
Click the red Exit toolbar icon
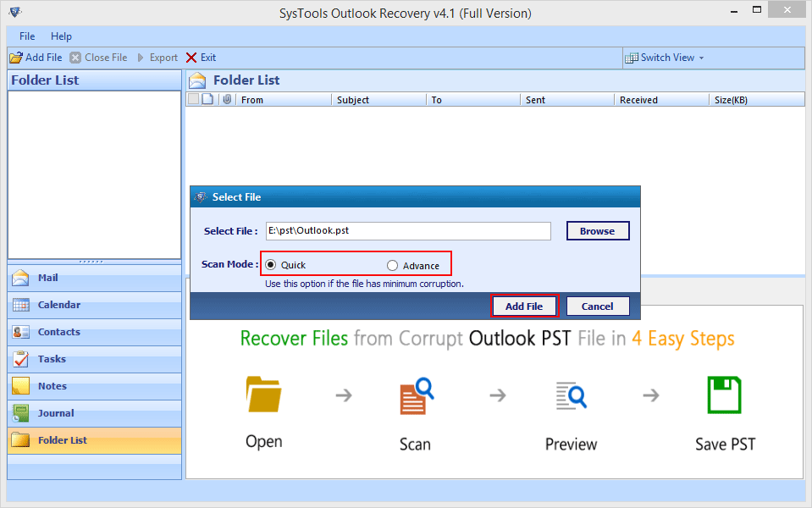tap(191, 58)
